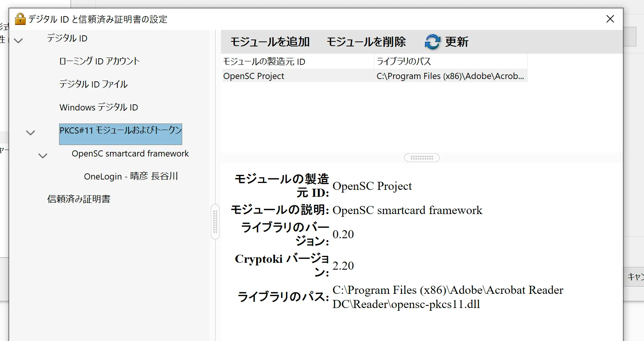Click the refresh arrows icon beside 更新
The height and width of the screenshot is (341, 644).
click(x=432, y=42)
